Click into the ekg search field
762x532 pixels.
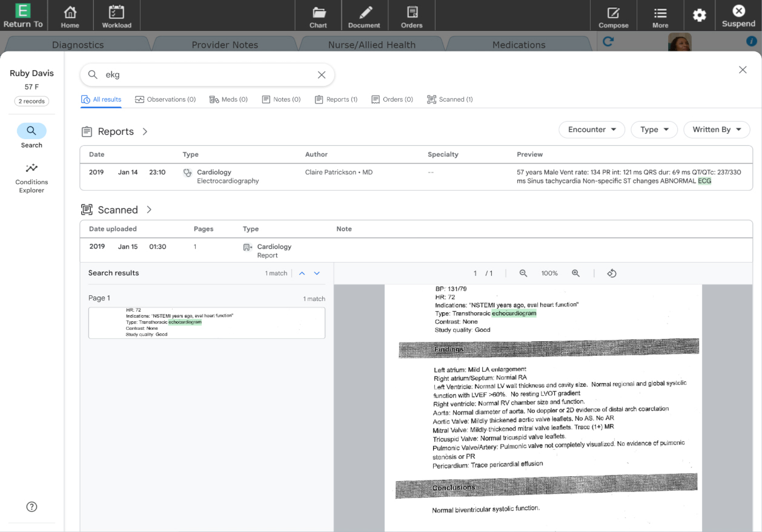point(207,75)
